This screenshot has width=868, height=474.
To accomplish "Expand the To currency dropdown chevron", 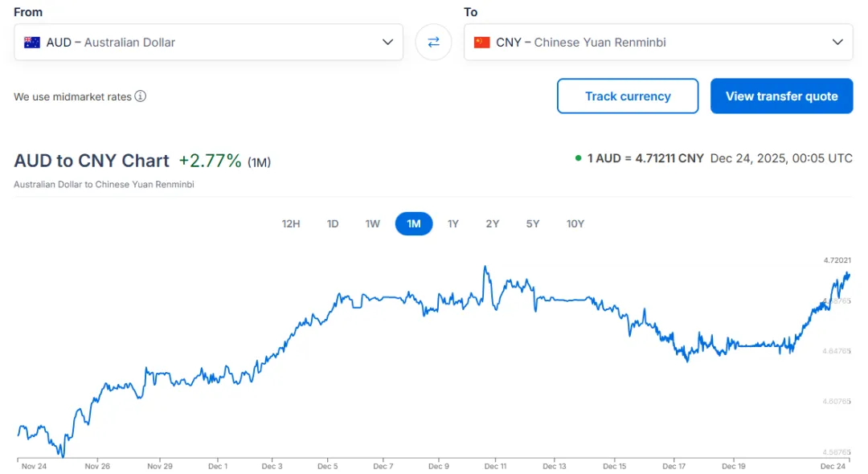I will tap(837, 43).
